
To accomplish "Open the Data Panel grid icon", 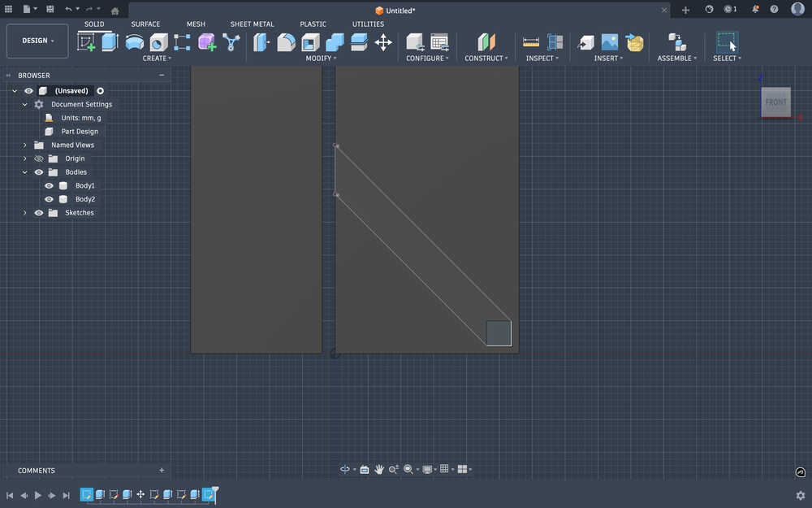I will point(8,9).
